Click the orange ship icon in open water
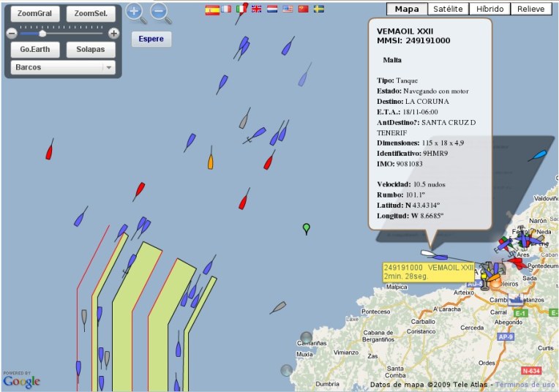Viewport: 559px width, 392px height. point(211,159)
